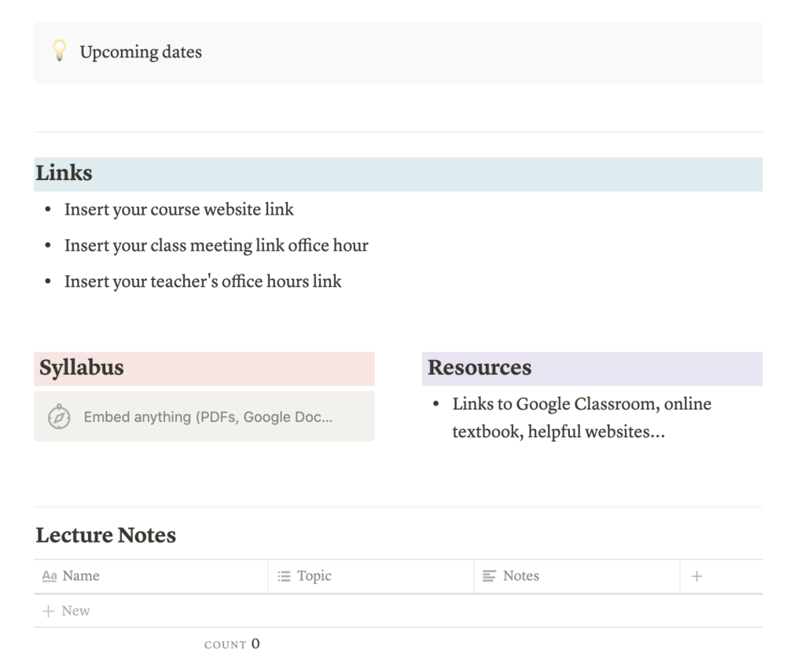Select the Resources section heading

(x=479, y=368)
